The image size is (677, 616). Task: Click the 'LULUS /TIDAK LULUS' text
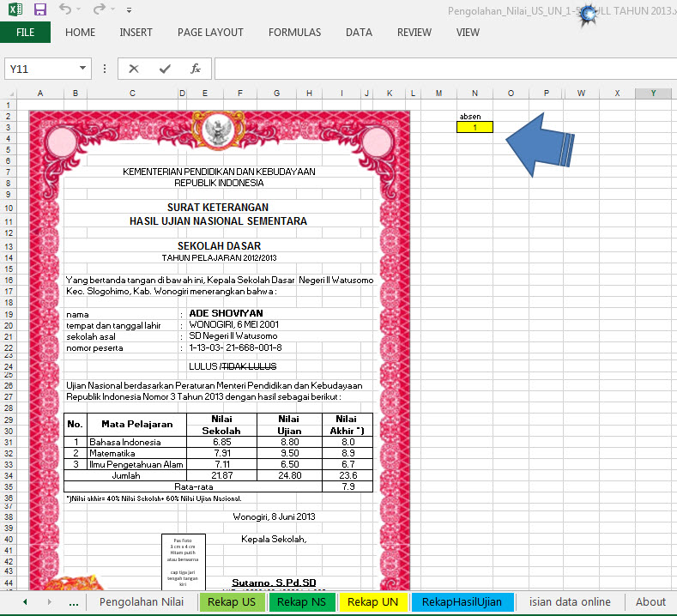pos(233,366)
